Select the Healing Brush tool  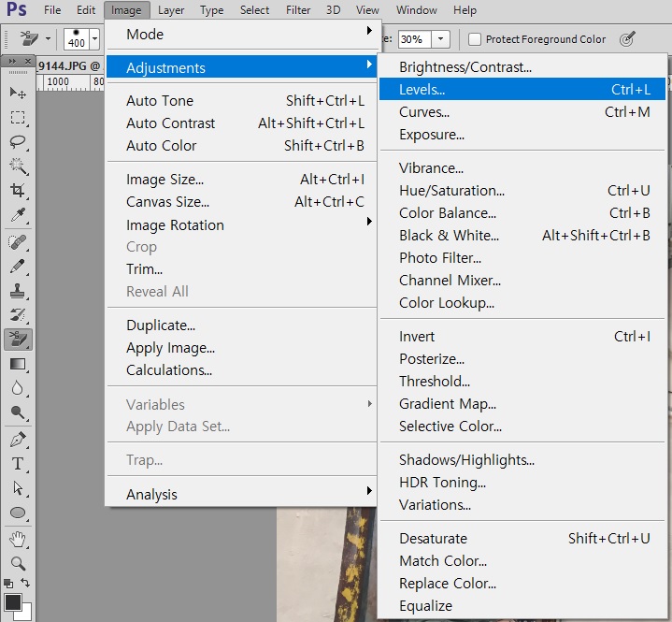[18, 242]
